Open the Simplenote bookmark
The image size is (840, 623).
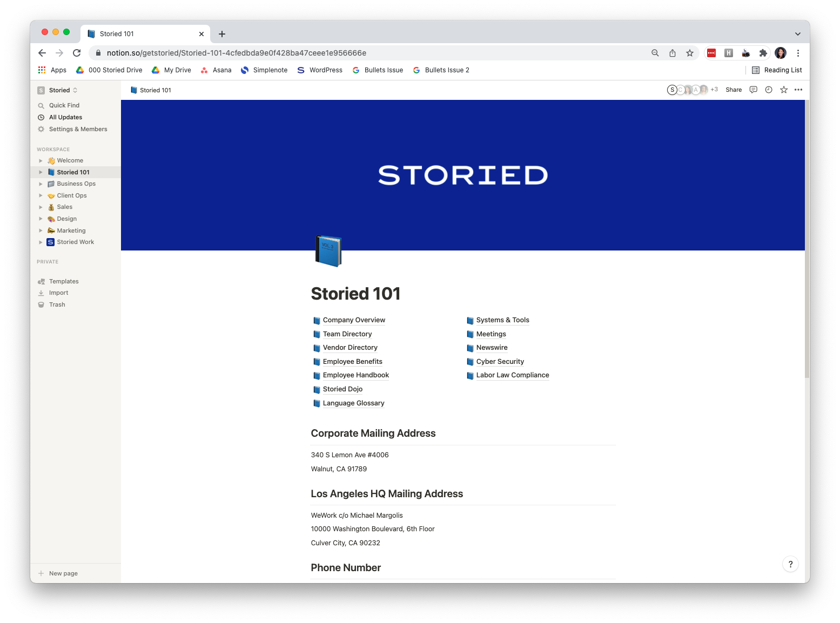coord(265,70)
